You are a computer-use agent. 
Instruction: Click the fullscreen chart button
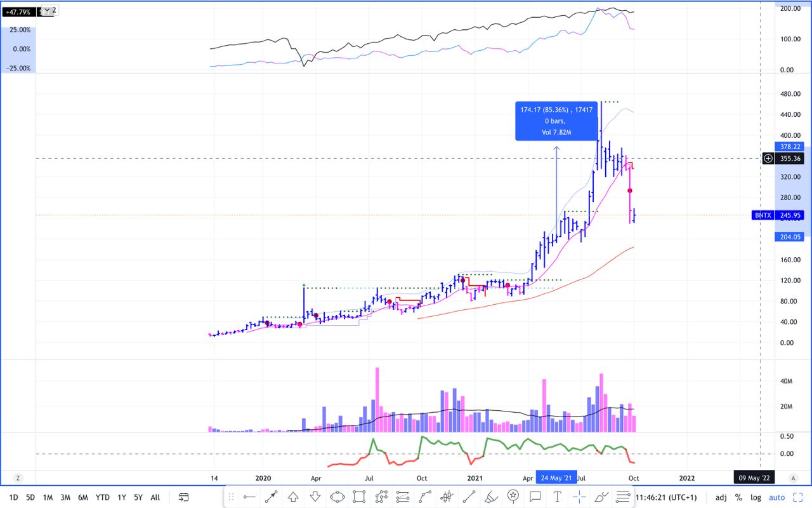pos(797,498)
